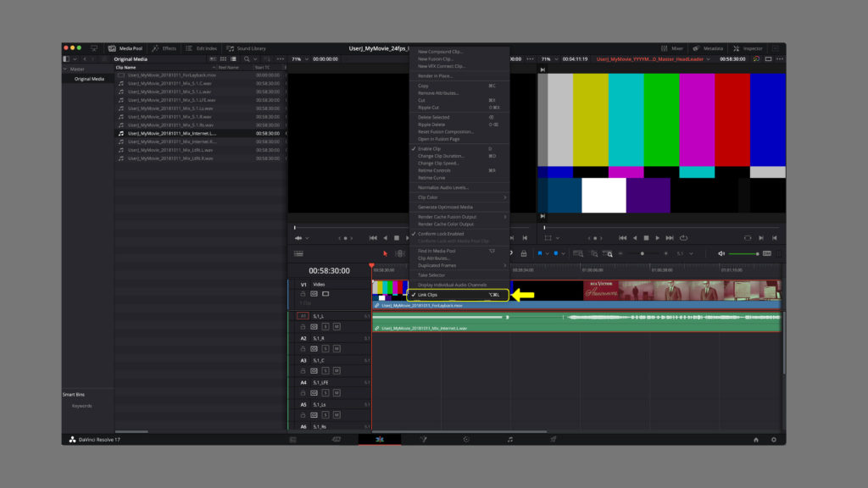The width and height of the screenshot is (868, 488).
Task: Toggle the Media Pool panel button
Action: (x=125, y=48)
